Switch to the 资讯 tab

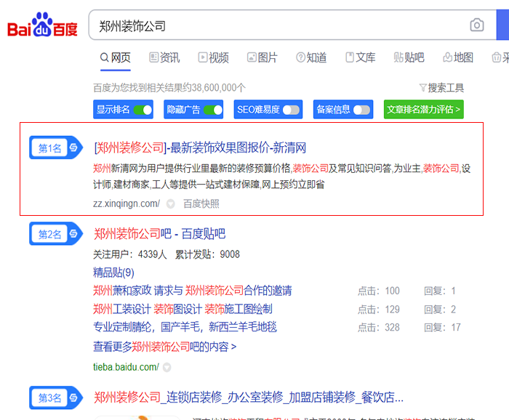click(x=164, y=57)
